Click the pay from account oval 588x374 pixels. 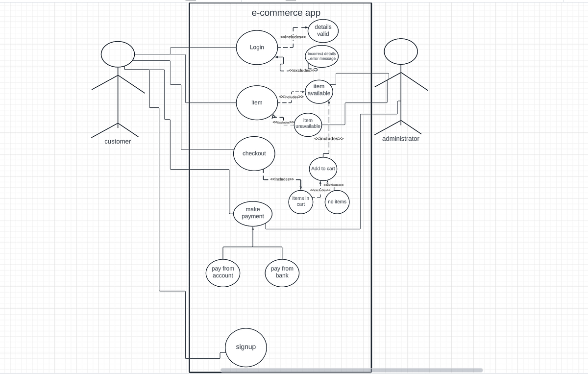coord(223,272)
